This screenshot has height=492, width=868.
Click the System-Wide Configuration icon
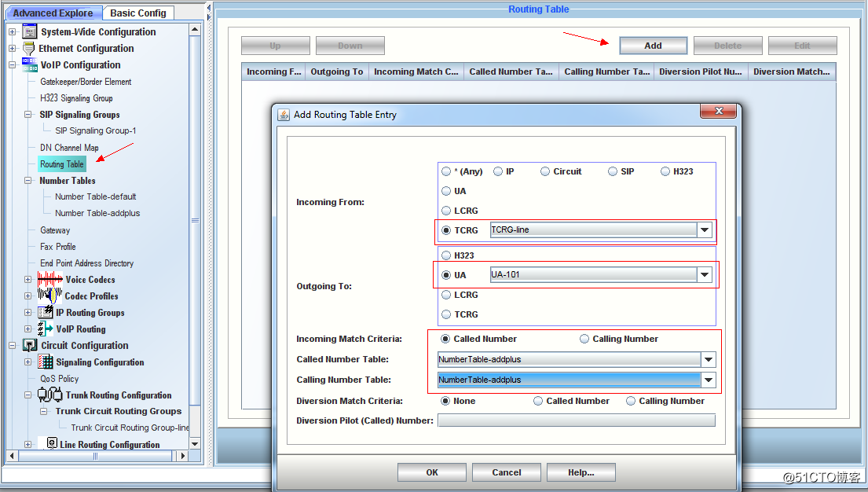(30, 31)
